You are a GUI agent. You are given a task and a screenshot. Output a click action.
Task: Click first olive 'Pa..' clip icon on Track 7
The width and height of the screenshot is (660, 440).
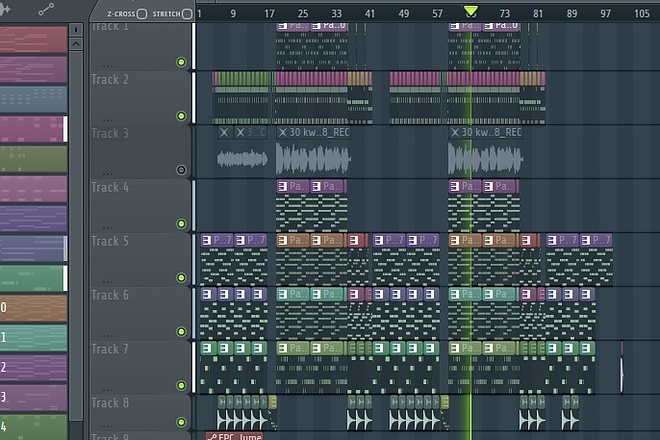282,348
